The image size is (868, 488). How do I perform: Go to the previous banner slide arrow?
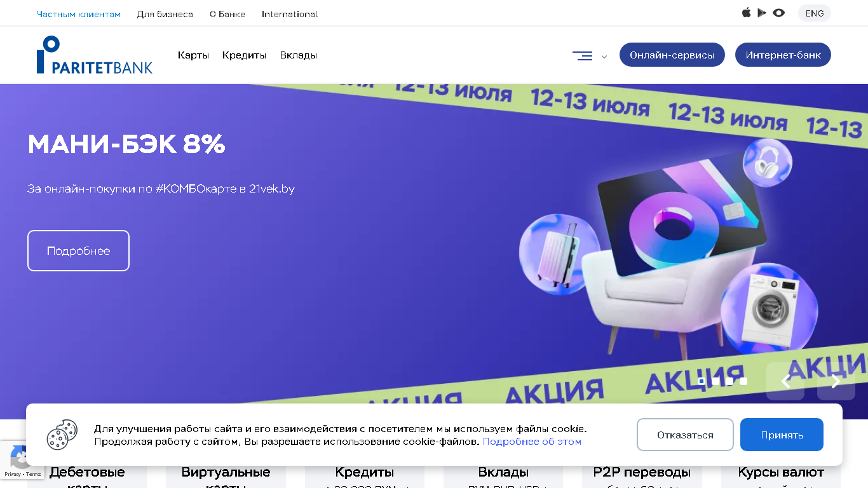[x=785, y=381]
